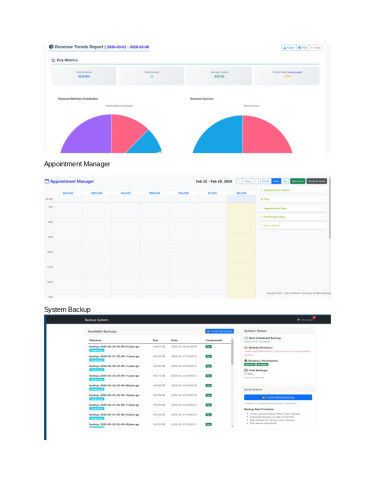Click the Directory Permissions lock icon

pyautogui.click(x=246, y=361)
